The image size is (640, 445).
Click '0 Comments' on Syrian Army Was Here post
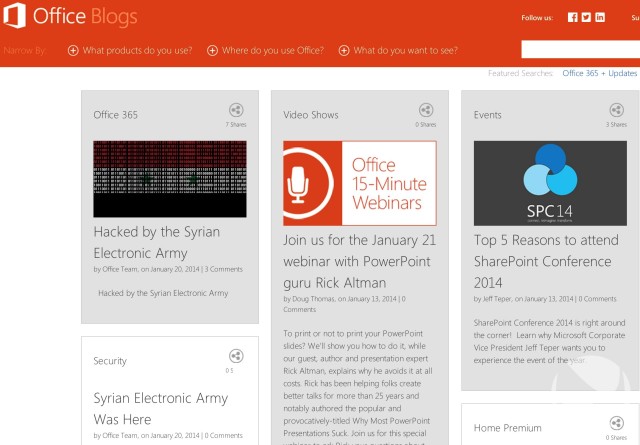(224, 435)
